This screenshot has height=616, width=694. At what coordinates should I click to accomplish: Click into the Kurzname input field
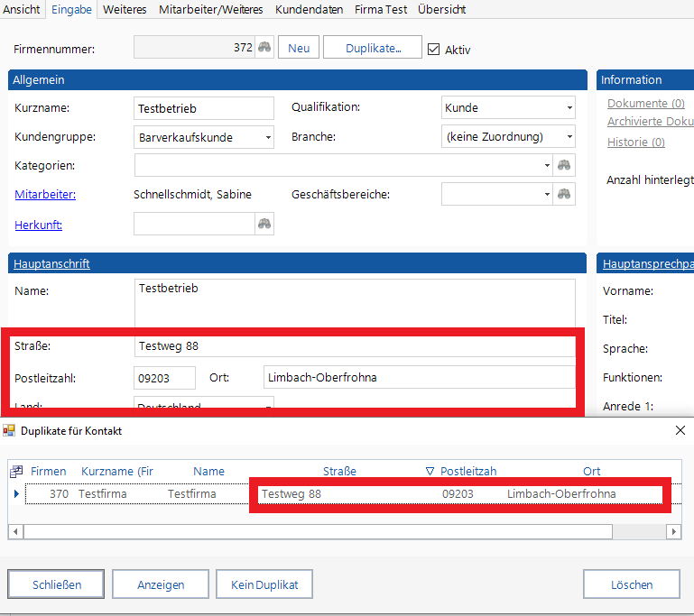pyautogui.click(x=203, y=108)
